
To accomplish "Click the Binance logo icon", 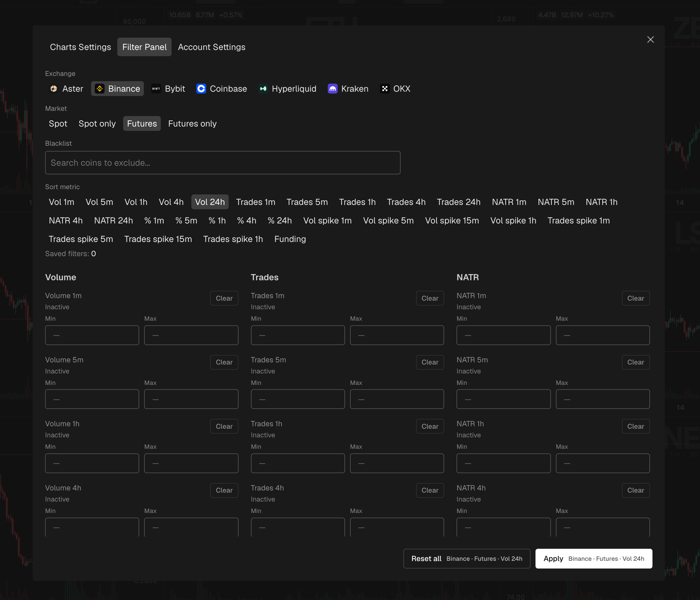I will [x=100, y=89].
